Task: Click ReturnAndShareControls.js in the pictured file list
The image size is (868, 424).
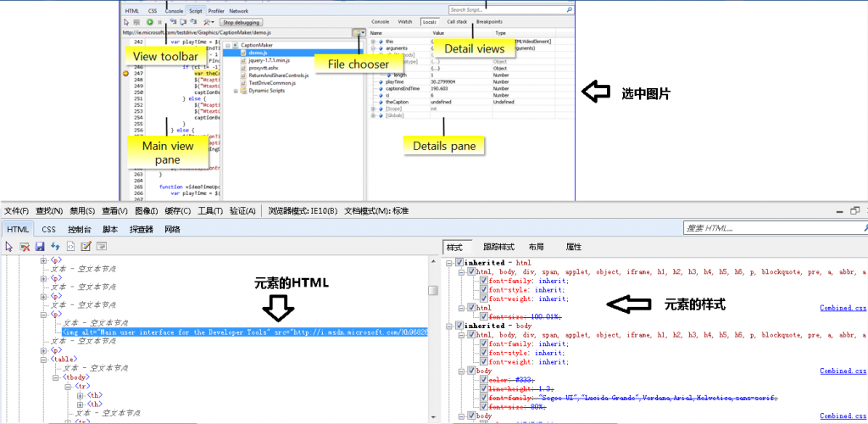Action: [x=278, y=75]
